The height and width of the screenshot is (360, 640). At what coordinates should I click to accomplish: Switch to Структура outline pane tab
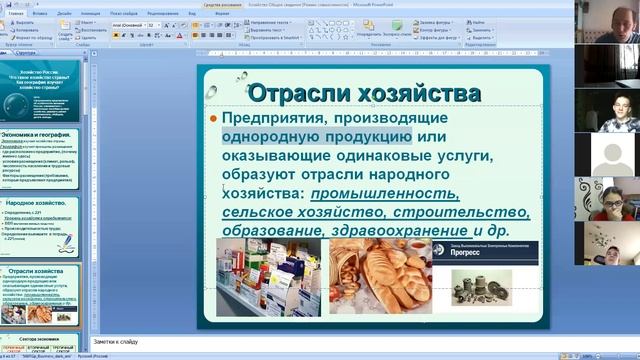click(26, 53)
